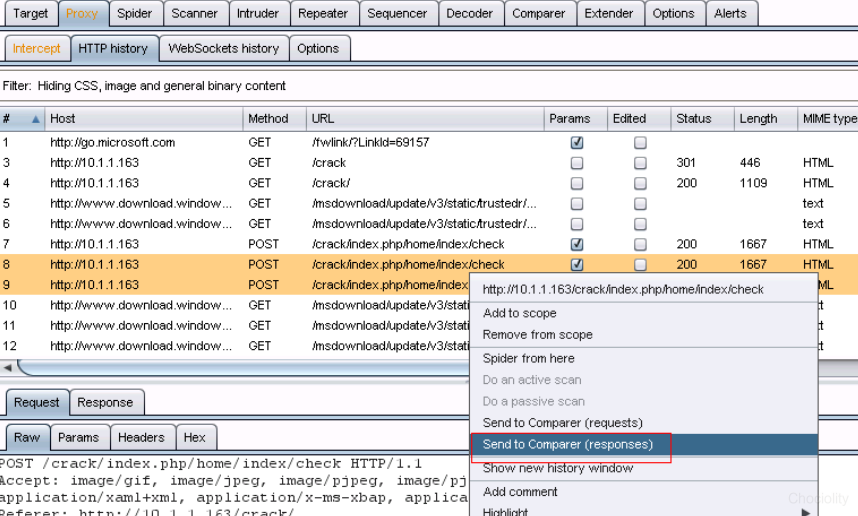This screenshot has width=858, height=516.
Task: Open the Scanner tab
Action: (194, 13)
